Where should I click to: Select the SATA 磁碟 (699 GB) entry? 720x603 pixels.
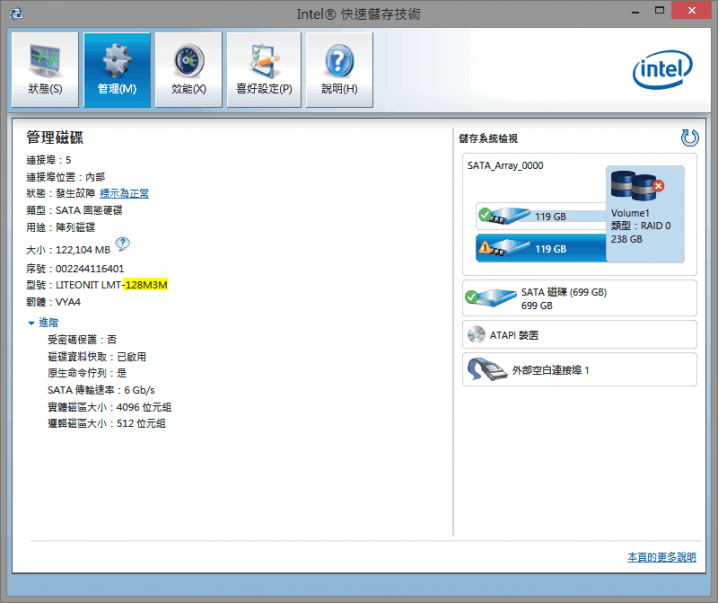579,298
